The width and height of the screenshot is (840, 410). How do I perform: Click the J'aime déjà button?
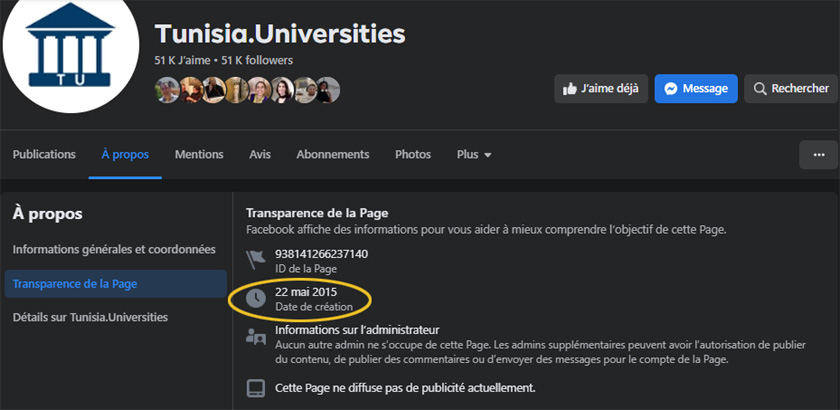point(601,88)
